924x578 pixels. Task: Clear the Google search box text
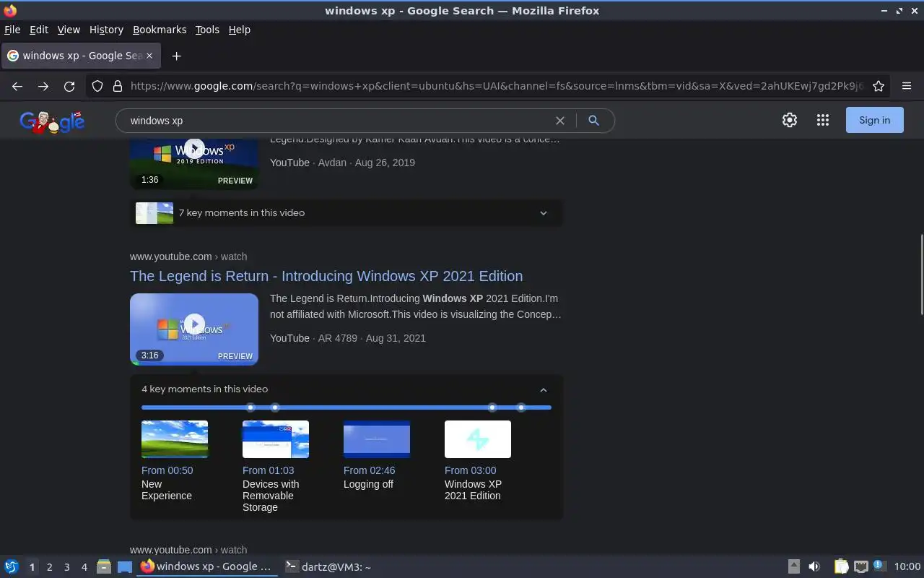pos(559,121)
